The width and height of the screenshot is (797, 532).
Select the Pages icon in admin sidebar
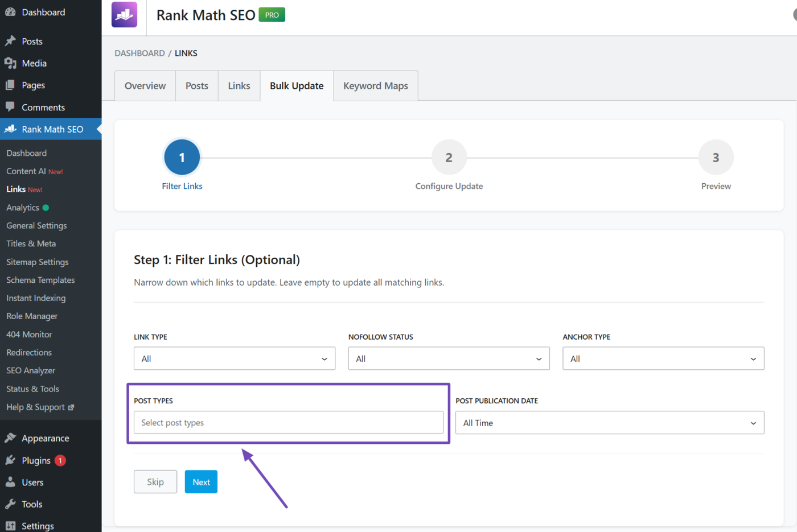point(11,85)
